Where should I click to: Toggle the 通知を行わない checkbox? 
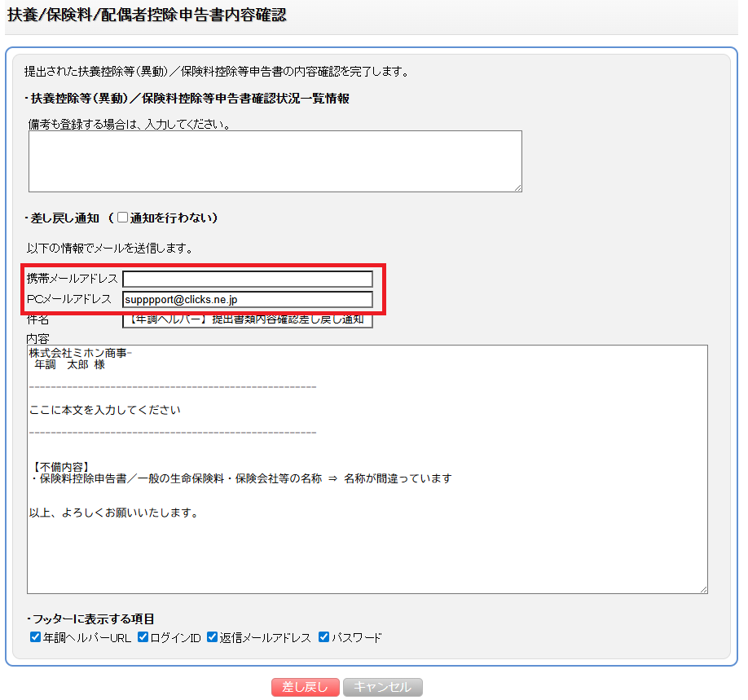(x=123, y=218)
